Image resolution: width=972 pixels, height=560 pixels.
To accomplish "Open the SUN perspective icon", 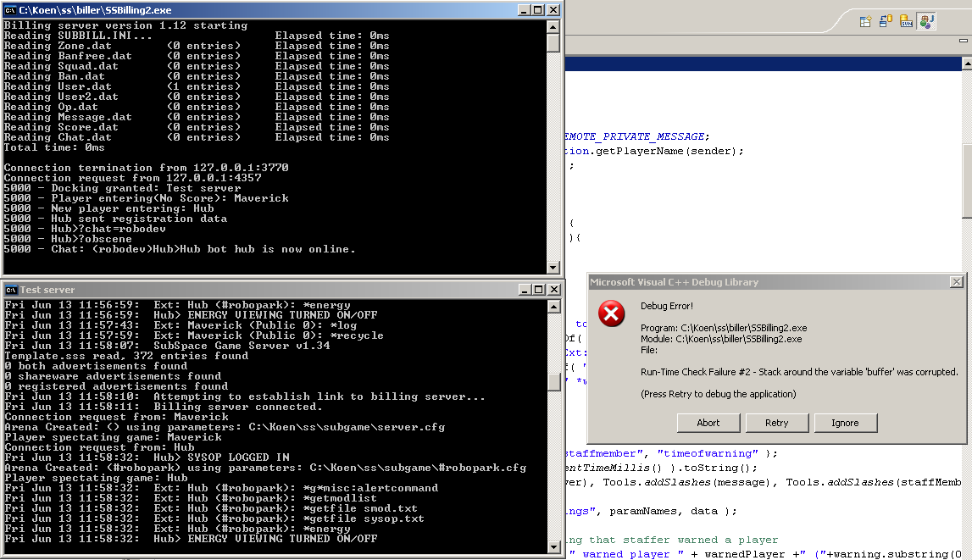I will (x=906, y=21).
